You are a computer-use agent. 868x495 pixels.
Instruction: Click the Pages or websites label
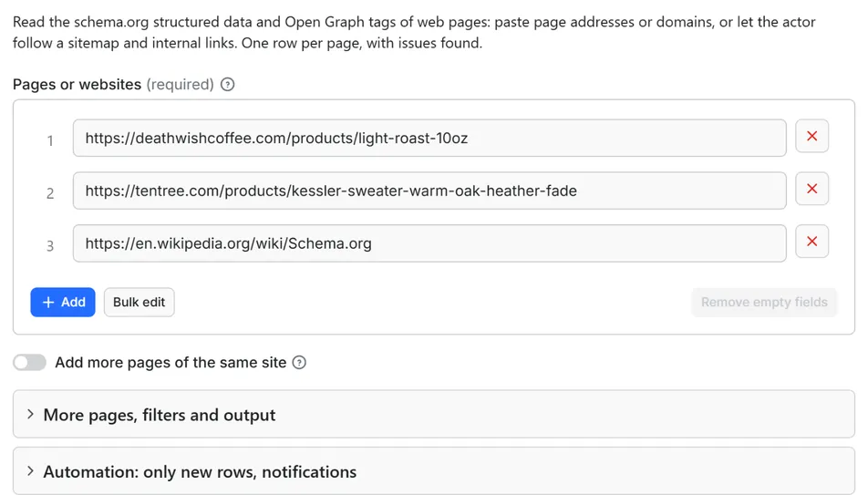(x=77, y=85)
